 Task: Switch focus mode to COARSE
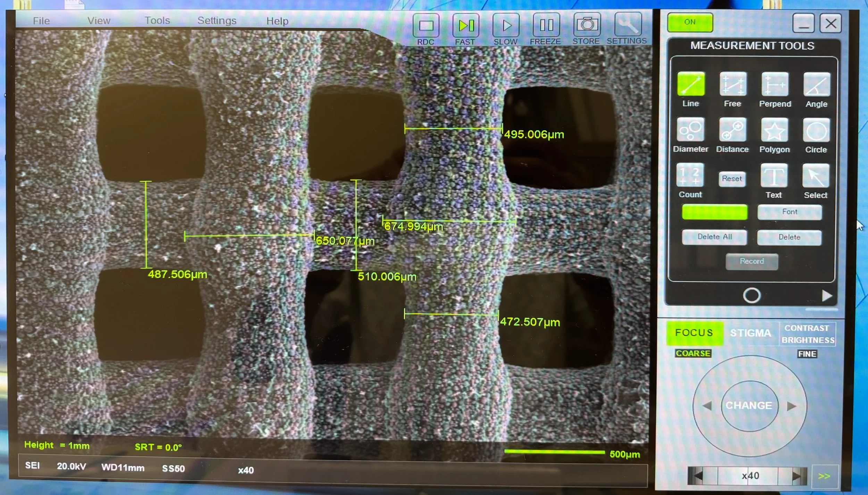693,353
